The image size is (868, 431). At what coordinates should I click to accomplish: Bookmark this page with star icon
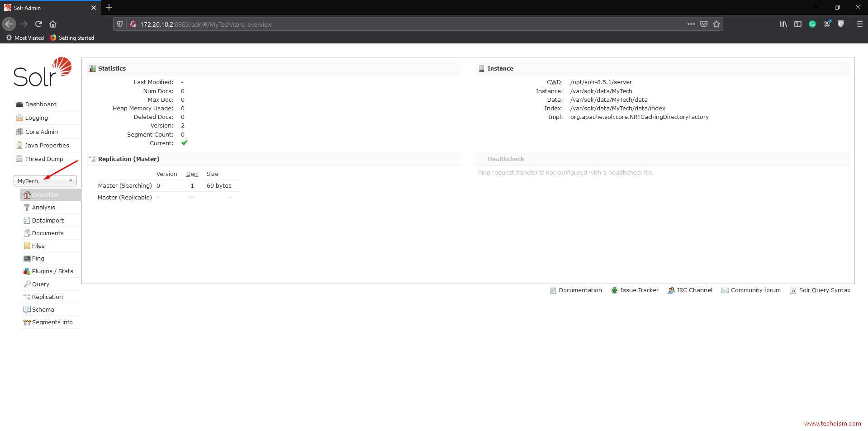[716, 24]
